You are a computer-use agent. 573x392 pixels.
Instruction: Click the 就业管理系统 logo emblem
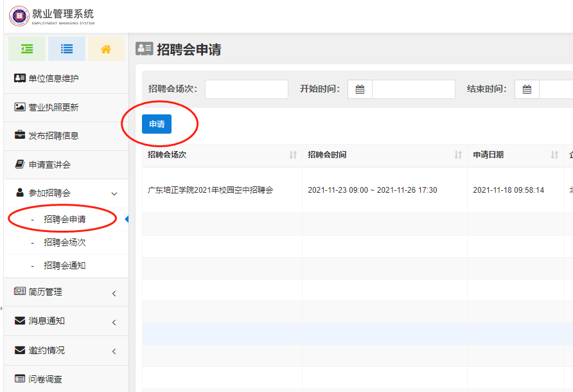pyautogui.click(x=19, y=16)
